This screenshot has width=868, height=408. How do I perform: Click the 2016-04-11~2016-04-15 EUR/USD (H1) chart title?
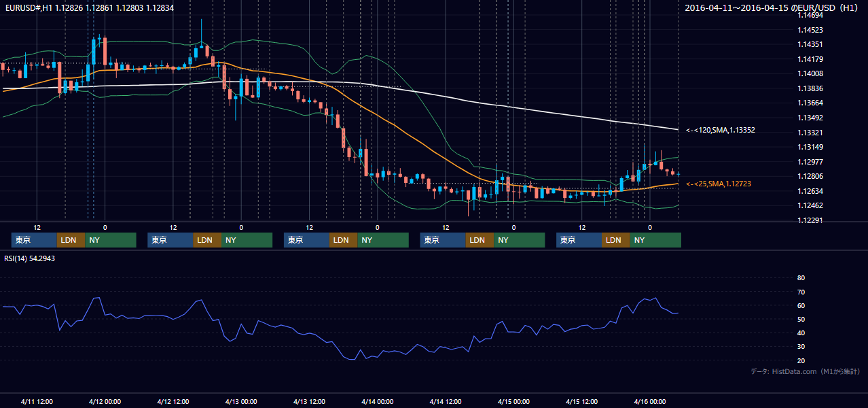tap(773, 8)
